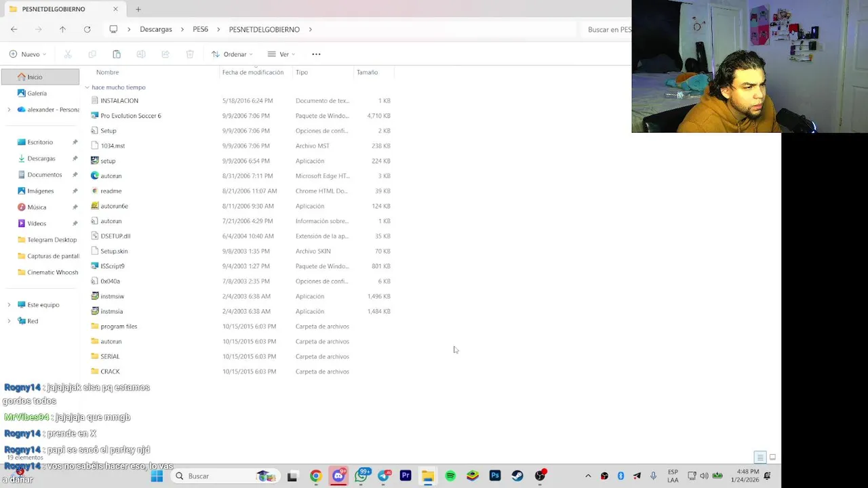
Task: Open Adobe Premiere Pro from taskbar
Action: tap(406, 476)
